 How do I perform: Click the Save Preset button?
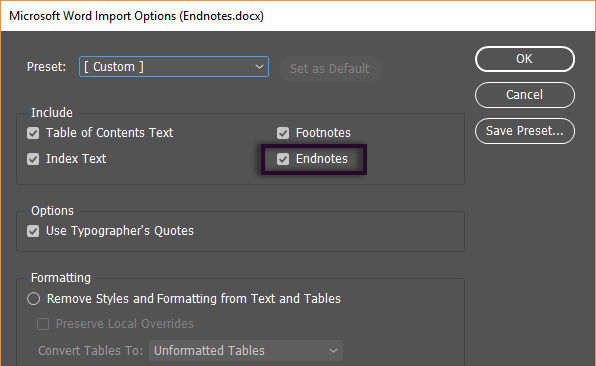click(x=525, y=131)
